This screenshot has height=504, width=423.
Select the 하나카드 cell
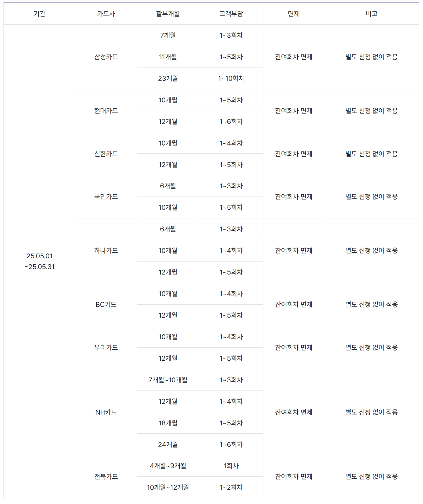pyautogui.click(x=106, y=250)
